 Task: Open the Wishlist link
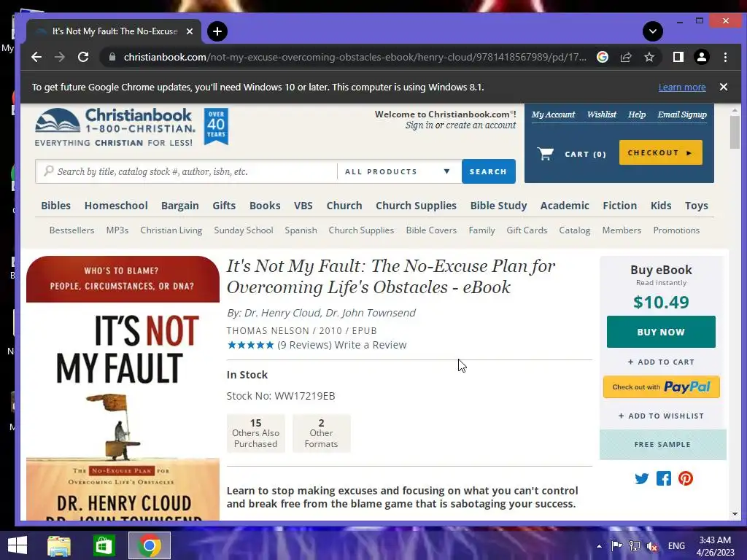tap(601, 114)
